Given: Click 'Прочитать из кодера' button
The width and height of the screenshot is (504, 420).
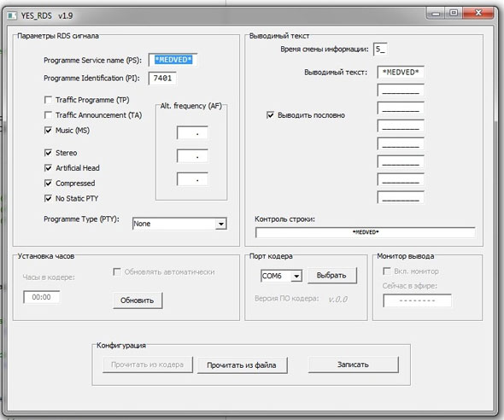Looking at the screenshot, I should (x=148, y=365).
